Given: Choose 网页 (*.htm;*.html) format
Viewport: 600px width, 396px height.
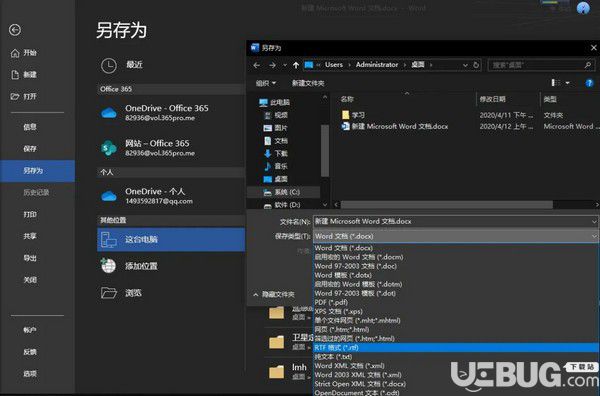Looking at the screenshot, I should pos(342,329).
